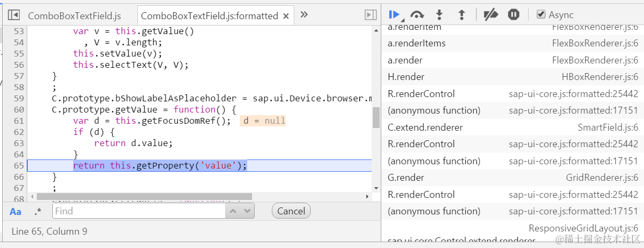Click the line 65 gutter number
The width and height of the screenshot is (644, 248).
coord(19,165)
